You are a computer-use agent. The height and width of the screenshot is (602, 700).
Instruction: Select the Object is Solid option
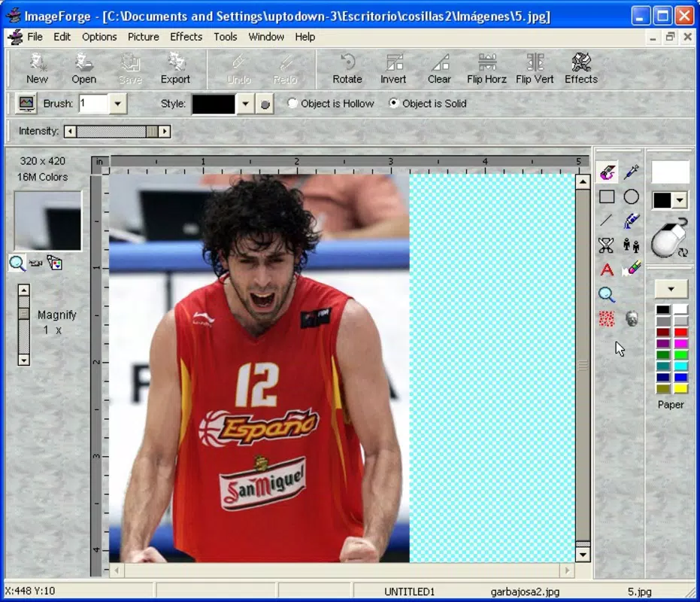click(428, 104)
